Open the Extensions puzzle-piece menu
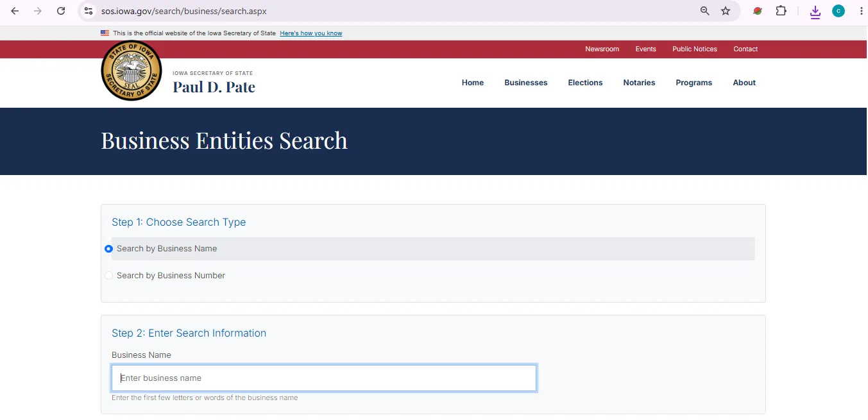The height and width of the screenshot is (420, 868). point(781,11)
